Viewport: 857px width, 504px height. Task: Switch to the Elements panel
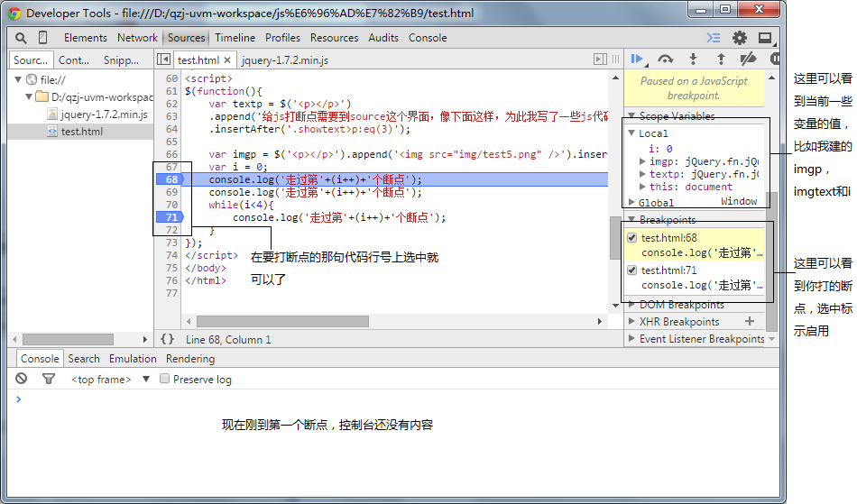click(86, 38)
